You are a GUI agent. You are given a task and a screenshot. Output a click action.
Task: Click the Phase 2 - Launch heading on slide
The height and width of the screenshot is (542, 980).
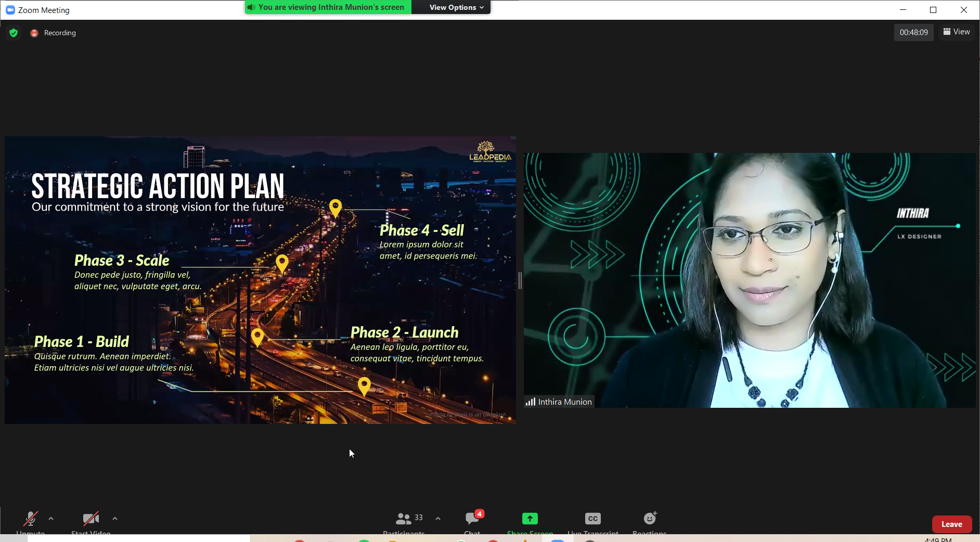click(x=405, y=332)
